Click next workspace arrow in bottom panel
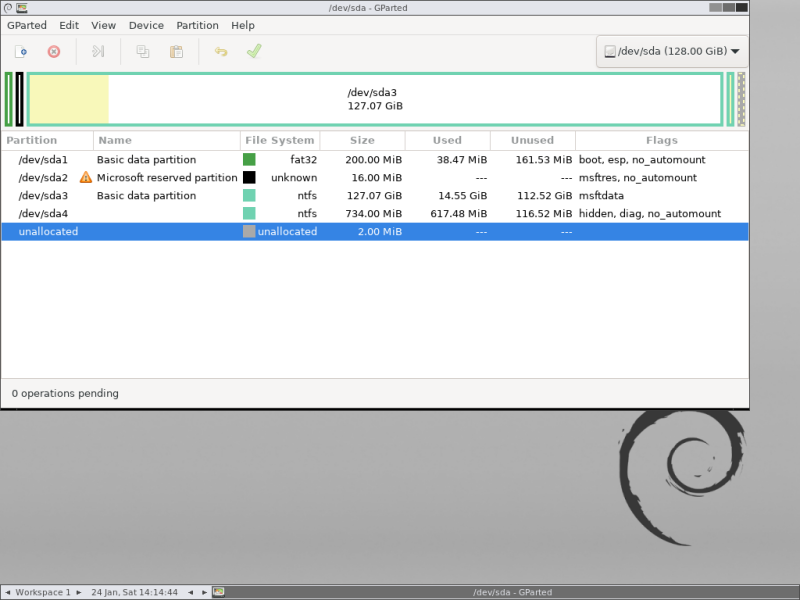 point(79,592)
